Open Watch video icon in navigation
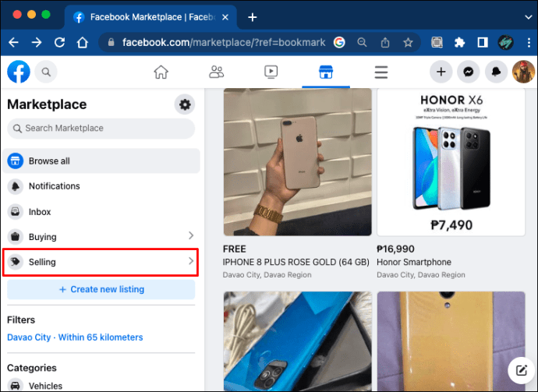Image resolution: width=538 pixels, height=392 pixels. [271, 72]
